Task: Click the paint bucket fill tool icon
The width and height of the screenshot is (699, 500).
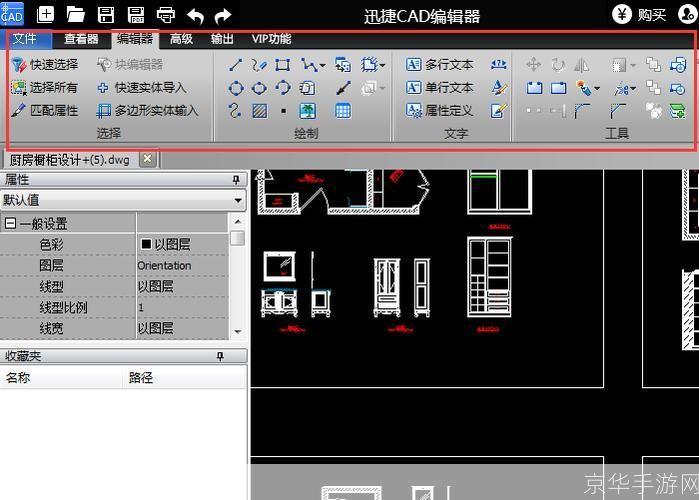Action: coord(584,88)
